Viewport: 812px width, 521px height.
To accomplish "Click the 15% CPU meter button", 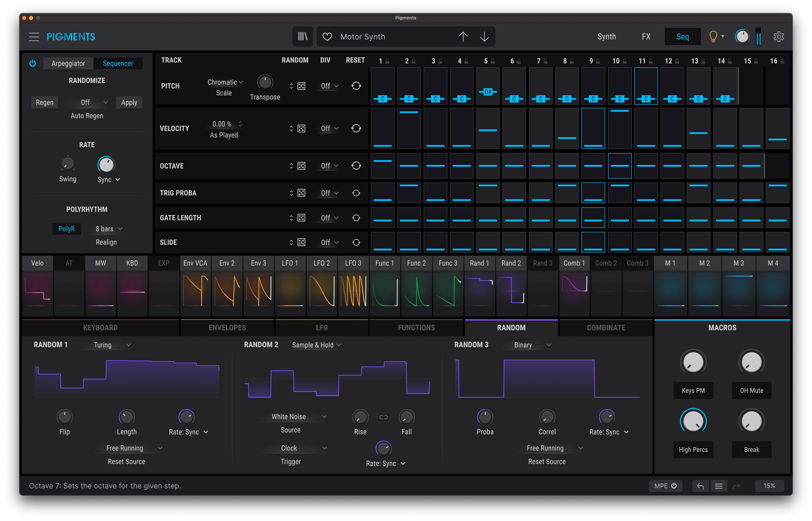I will coord(769,486).
